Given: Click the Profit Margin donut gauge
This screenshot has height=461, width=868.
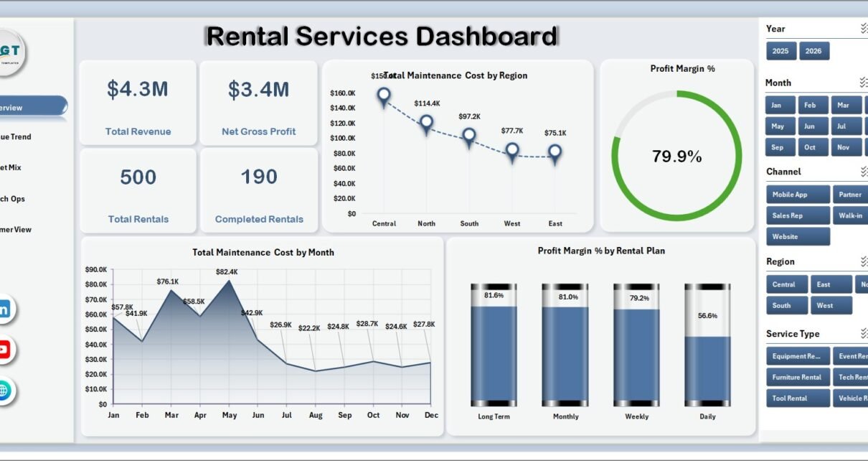Looking at the screenshot, I should [676, 155].
